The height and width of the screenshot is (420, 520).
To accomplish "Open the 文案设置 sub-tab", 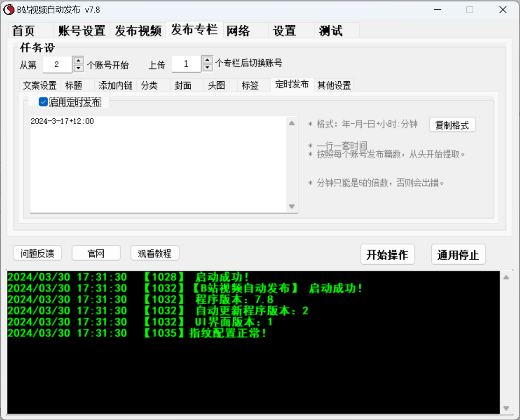I will (40, 85).
